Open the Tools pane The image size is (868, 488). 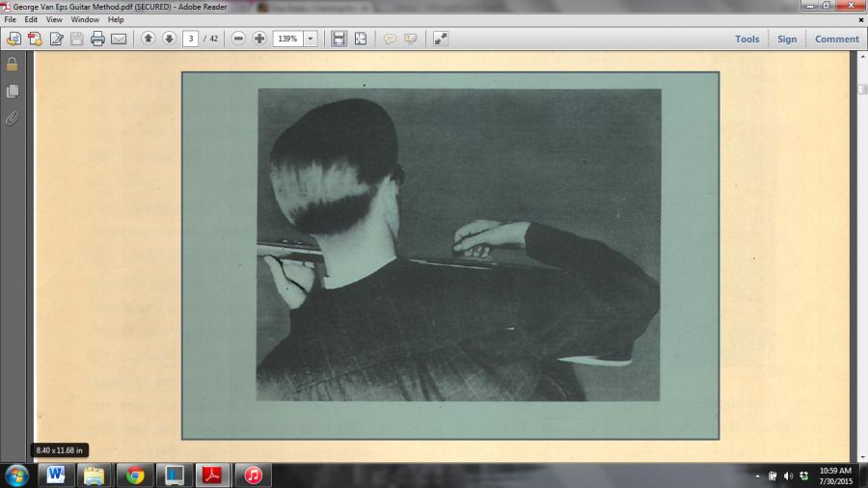pyautogui.click(x=746, y=40)
